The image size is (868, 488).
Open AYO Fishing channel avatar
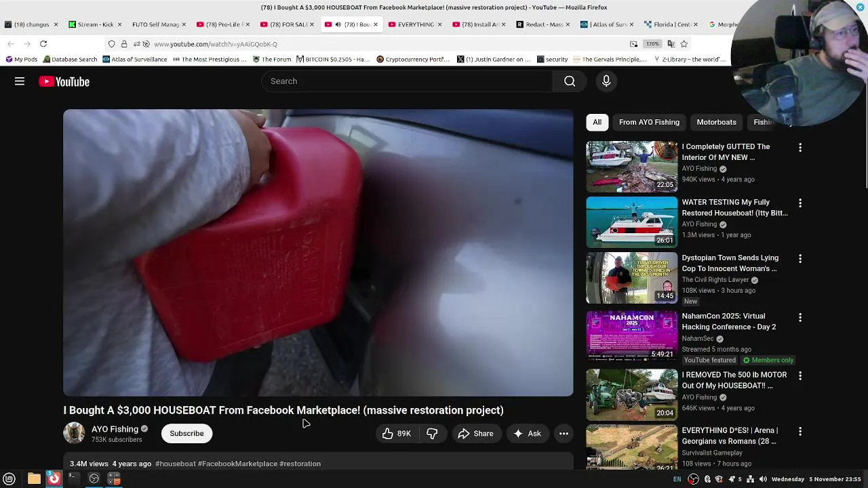(74, 433)
